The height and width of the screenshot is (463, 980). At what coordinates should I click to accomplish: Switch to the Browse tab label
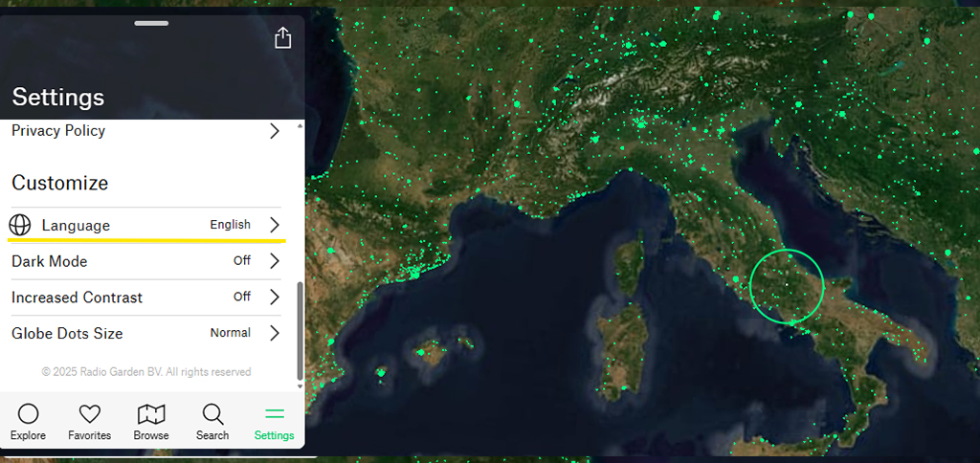151,435
